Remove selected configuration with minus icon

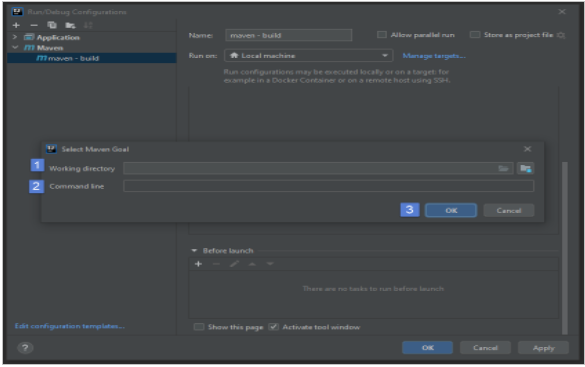point(34,25)
